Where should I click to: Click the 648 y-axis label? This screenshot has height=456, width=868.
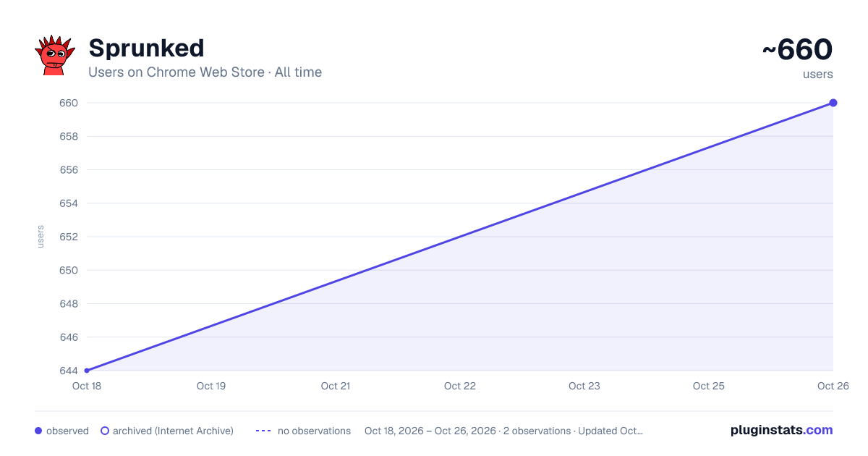pyautogui.click(x=68, y=304)
